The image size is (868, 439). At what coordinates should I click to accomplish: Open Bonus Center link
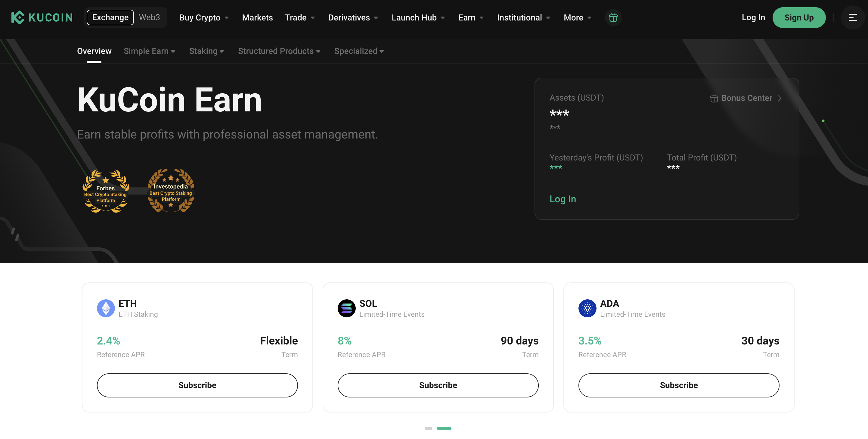746,98
